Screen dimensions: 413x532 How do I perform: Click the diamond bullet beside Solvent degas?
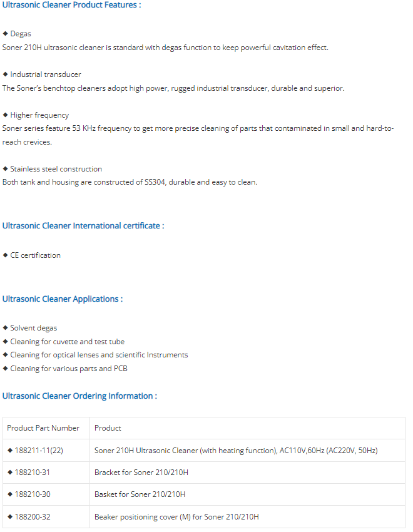(5, 328)
